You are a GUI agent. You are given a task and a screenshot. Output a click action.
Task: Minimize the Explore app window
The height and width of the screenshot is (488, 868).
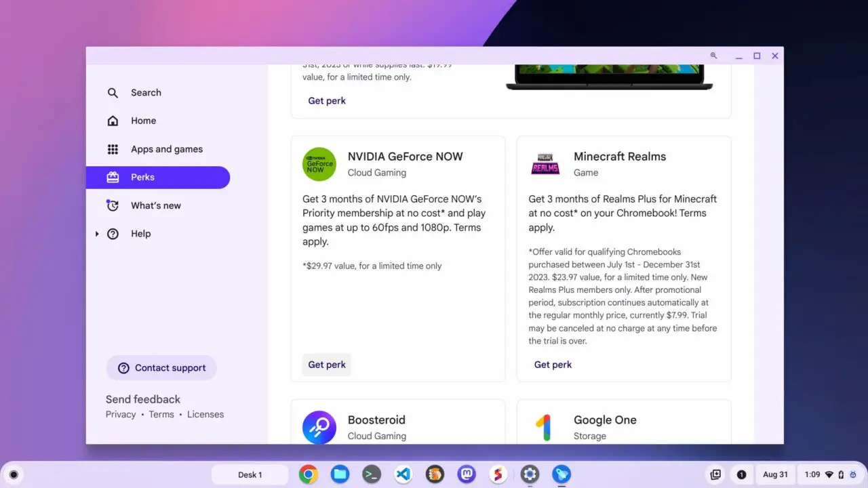(x=738, y=56)
